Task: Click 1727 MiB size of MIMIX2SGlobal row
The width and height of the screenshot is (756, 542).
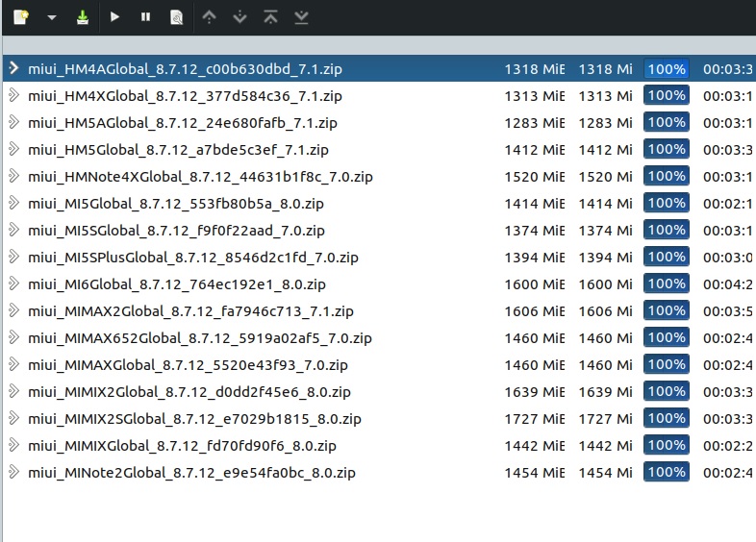Action: click(535, 419)
